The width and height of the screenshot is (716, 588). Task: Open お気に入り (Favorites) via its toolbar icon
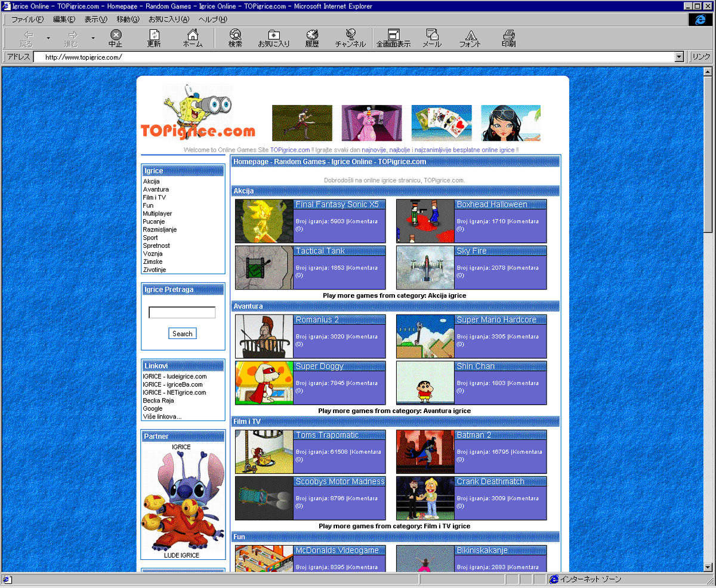point(274,38)
